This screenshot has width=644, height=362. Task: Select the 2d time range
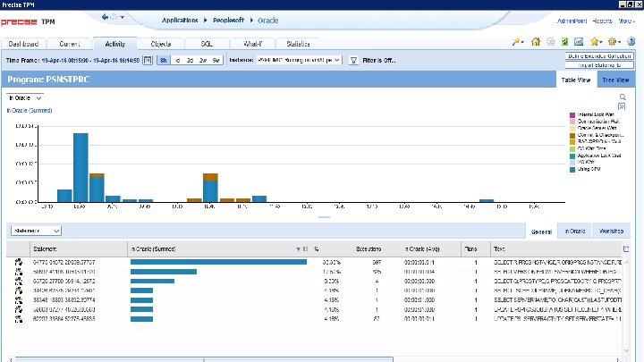[x=190, y=61]
